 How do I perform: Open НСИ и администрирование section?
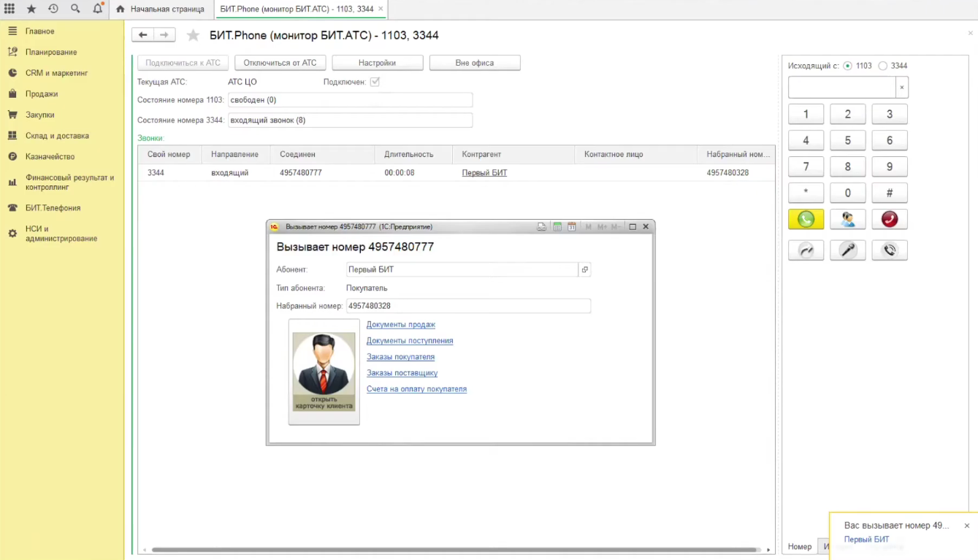tap(61, 234)
